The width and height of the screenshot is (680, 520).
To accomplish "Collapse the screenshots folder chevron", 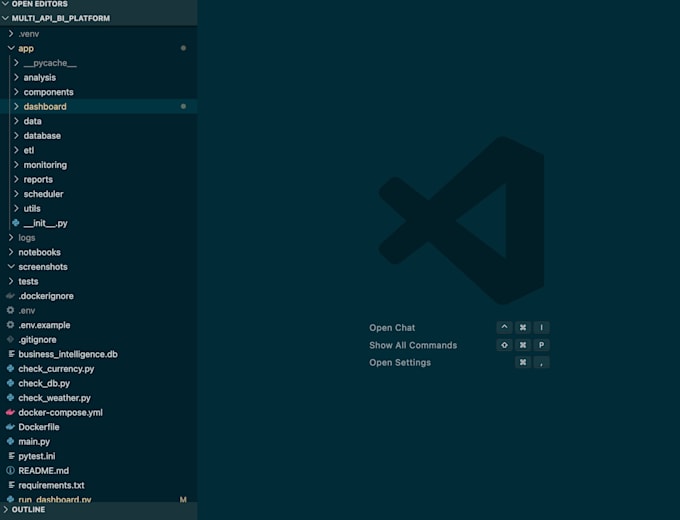I will click(x=11, y=267).
